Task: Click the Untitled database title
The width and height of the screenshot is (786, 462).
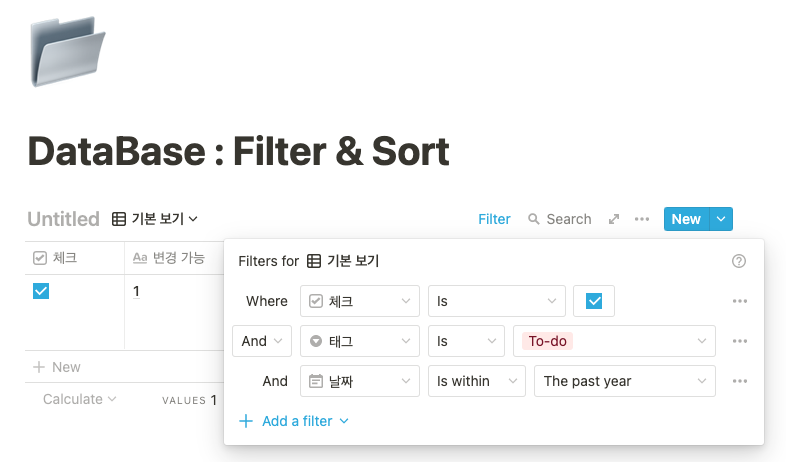Action: [63, 219]
